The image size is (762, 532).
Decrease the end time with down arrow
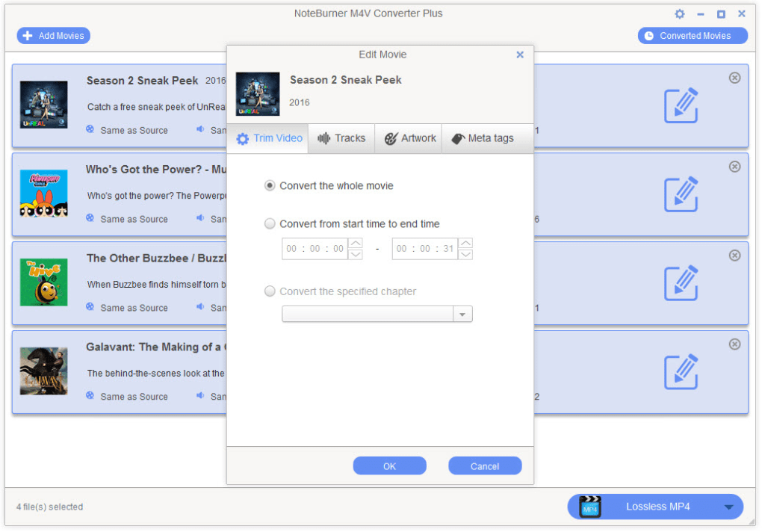click(x=465, y=255)
